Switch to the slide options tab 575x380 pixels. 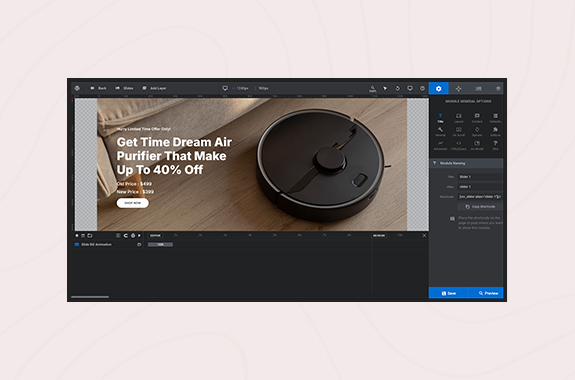(478, 88)
